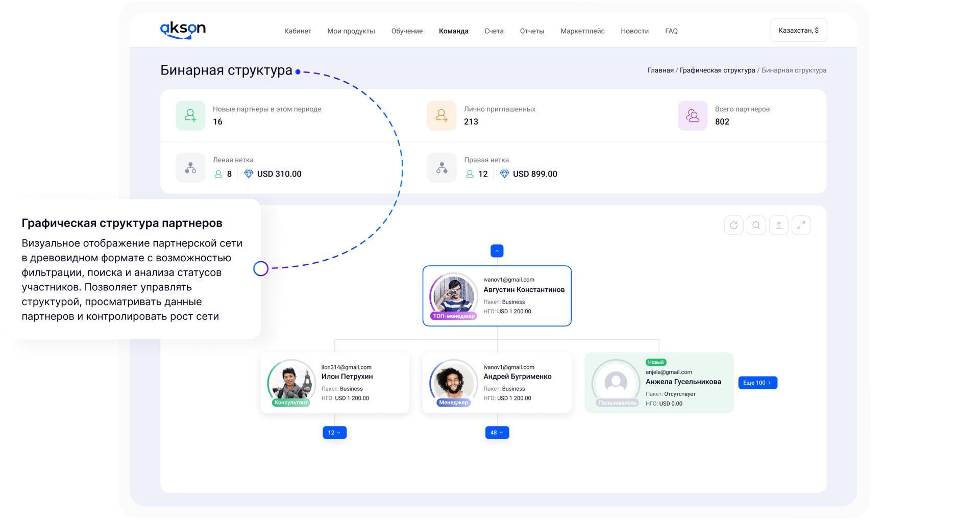Click Андрей Бугрименко's avatar photo
The height and width of the screenshot is (527, 980).
coord(453,382)
